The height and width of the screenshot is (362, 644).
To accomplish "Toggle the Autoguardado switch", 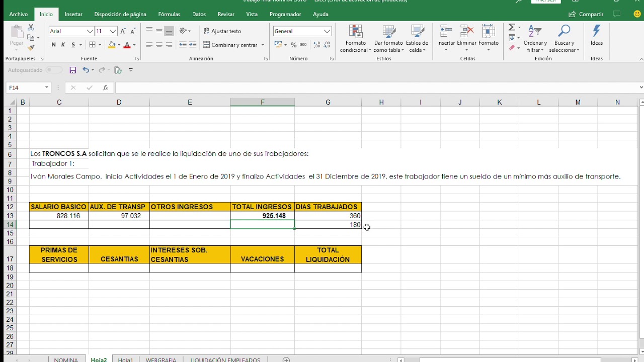I will click(54, 70).
